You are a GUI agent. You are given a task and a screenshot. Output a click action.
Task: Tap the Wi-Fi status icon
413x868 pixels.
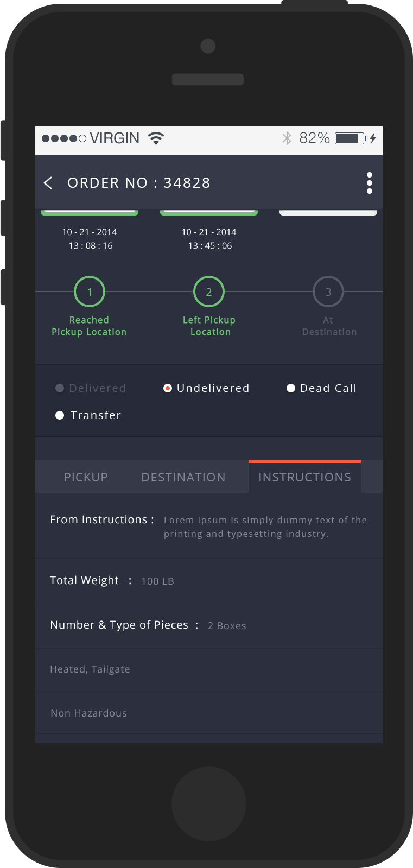tap(156, 138)
